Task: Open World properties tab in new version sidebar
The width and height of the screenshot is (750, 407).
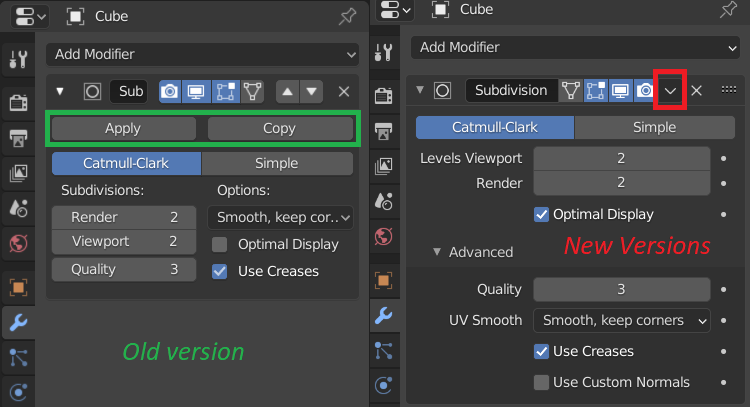Action: (x=384, y=236)
